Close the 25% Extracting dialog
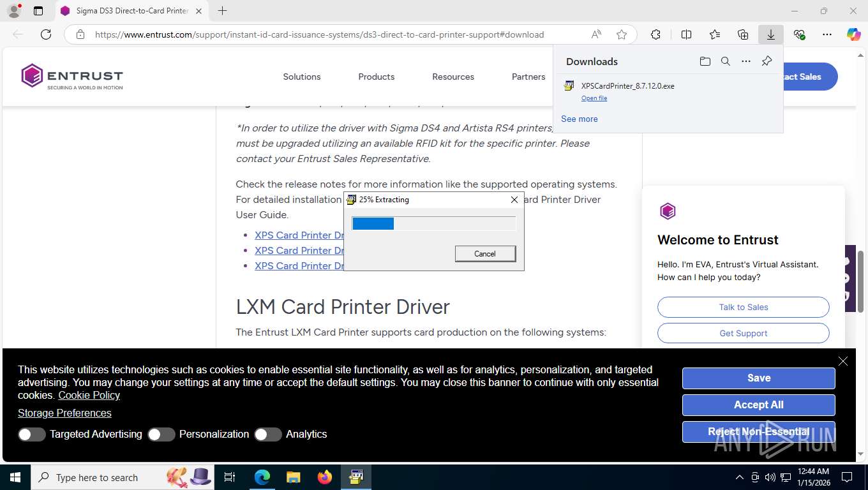868x490 pixels. coord(514,200)
